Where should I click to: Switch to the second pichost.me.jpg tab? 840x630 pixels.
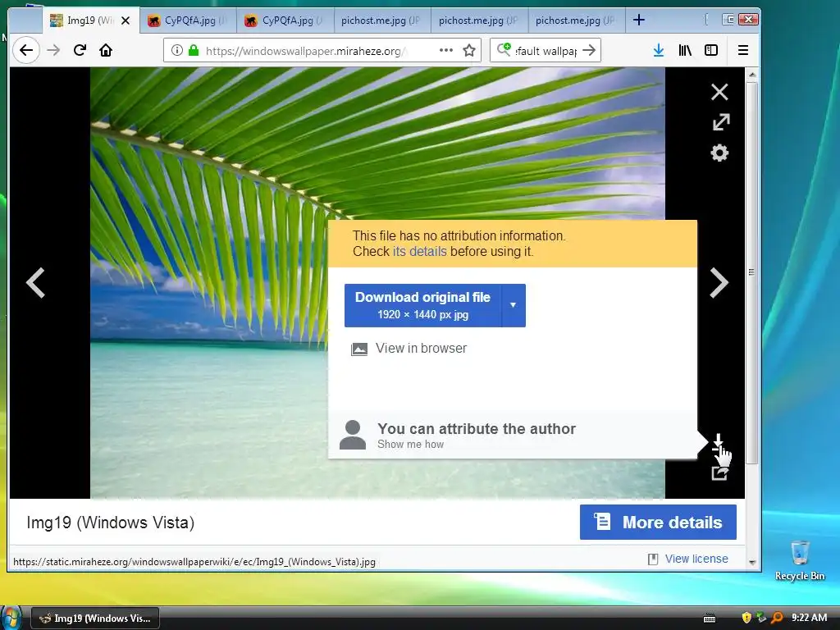[479, 21]
